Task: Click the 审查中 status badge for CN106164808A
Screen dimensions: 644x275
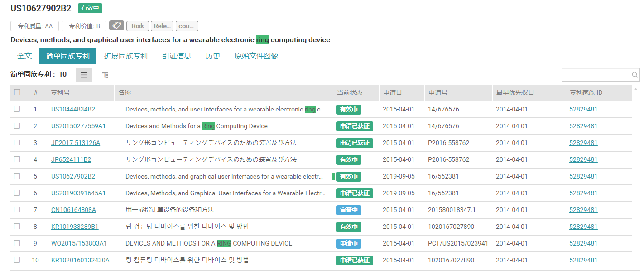Action: (x=349, y=210)
